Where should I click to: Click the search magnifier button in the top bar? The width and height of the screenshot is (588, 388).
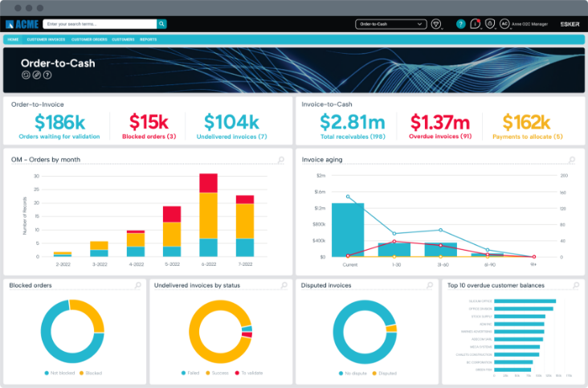tap(162, 24)
